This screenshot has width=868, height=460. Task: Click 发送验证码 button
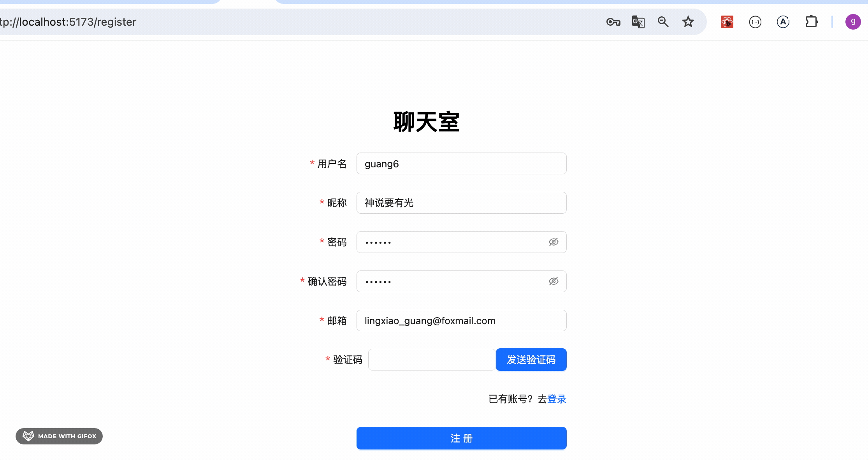pyautogui.click(x=531, y=360)
